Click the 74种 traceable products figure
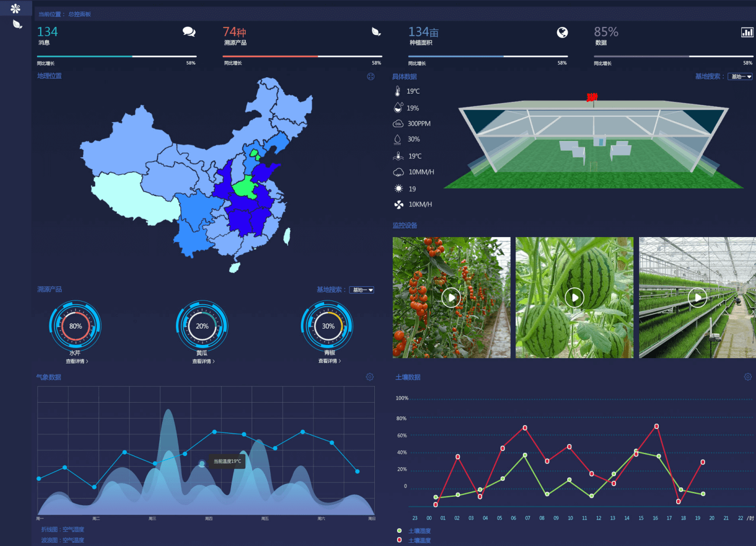 click(235, 32)
